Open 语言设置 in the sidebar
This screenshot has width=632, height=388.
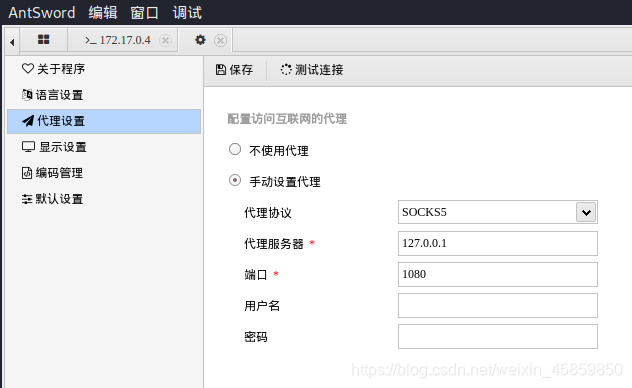(x=104, y=95)
